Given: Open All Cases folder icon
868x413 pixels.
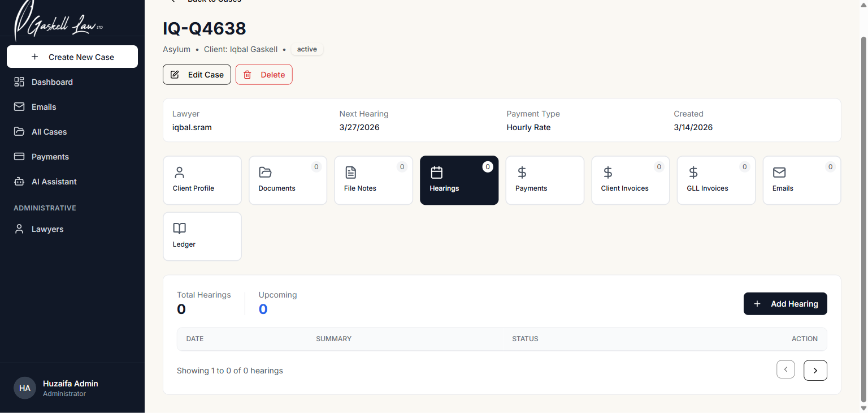Looking at the screenshot, I should coord(19,132).
